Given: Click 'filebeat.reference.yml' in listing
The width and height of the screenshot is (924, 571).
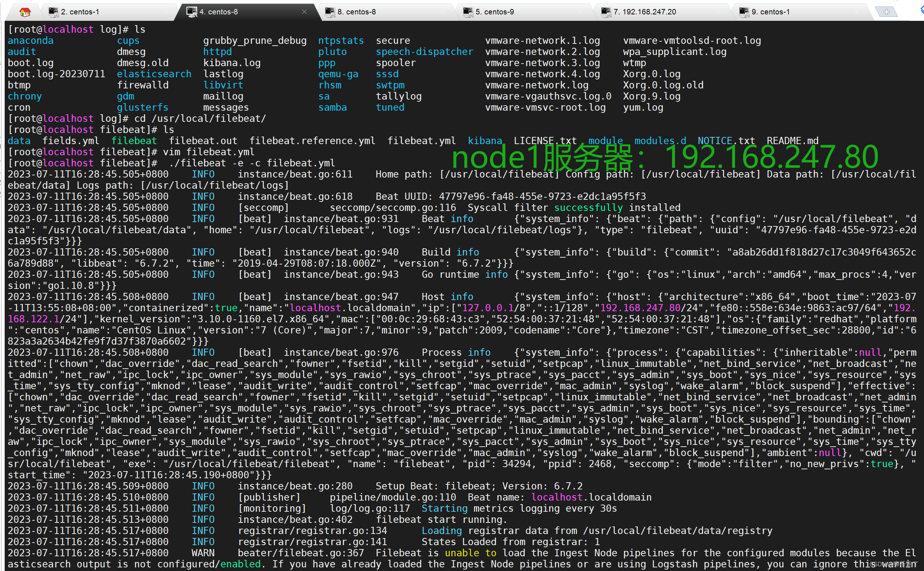Looking at the screenshot, I should (x=312, y=141).
